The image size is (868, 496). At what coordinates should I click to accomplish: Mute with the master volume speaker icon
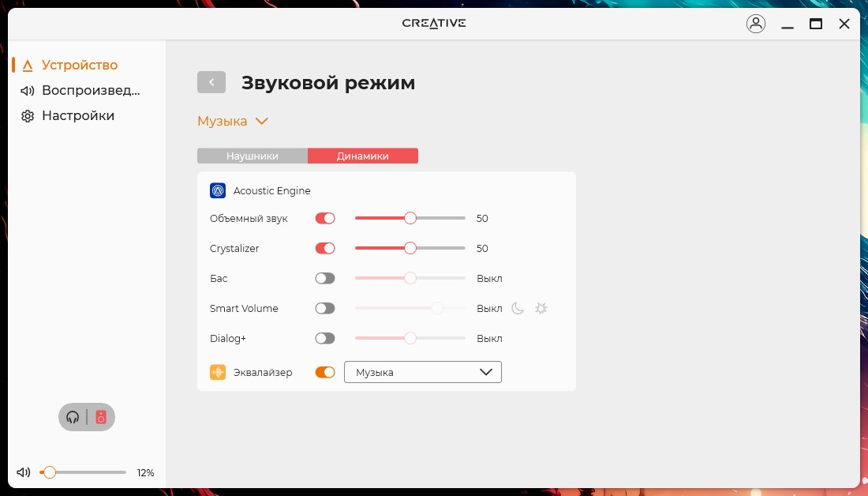23,473
